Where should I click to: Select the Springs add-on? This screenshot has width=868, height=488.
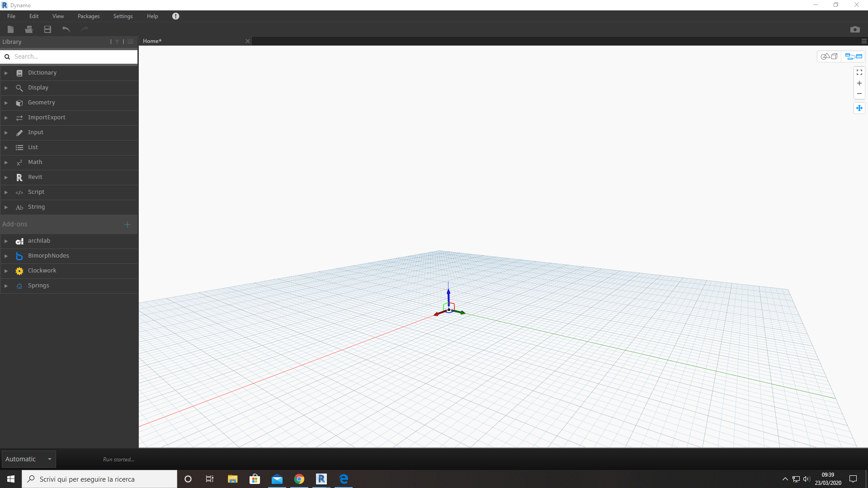(x=69, y=286)
